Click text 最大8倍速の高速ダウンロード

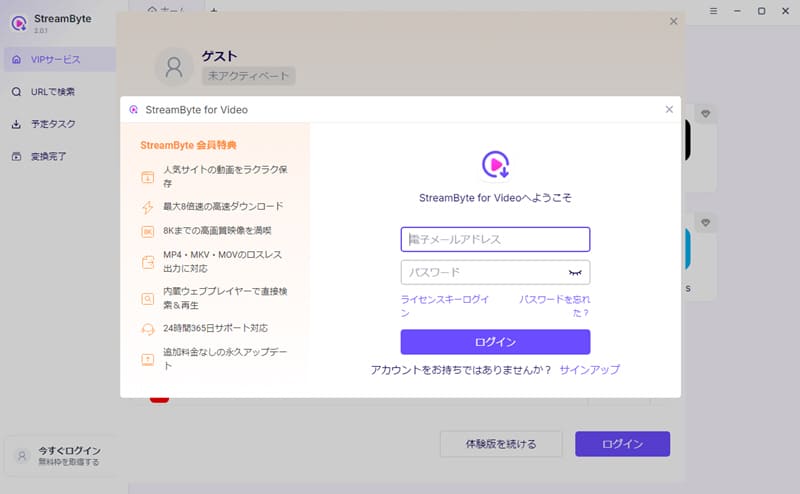tap(223, 206)
